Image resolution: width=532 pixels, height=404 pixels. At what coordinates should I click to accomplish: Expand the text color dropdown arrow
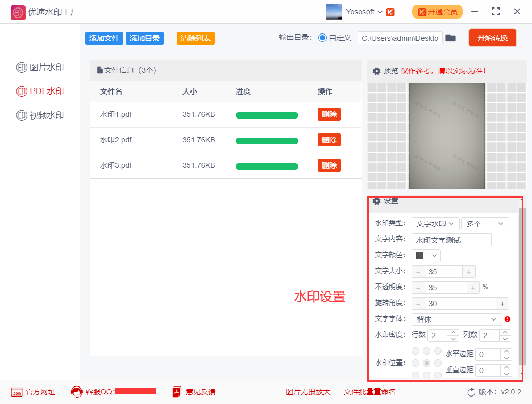pyautogui.click(x=434, y=256)
